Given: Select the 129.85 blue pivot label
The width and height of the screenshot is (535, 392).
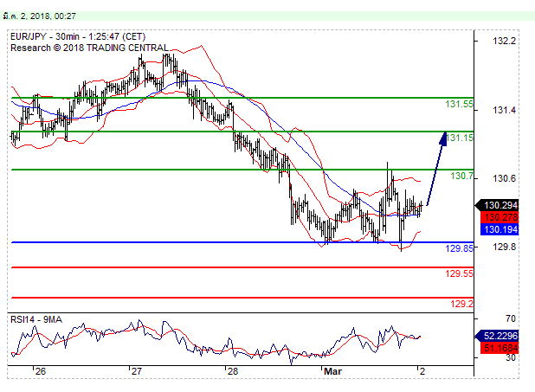Looking at the screenshot, I should point(459,248).
